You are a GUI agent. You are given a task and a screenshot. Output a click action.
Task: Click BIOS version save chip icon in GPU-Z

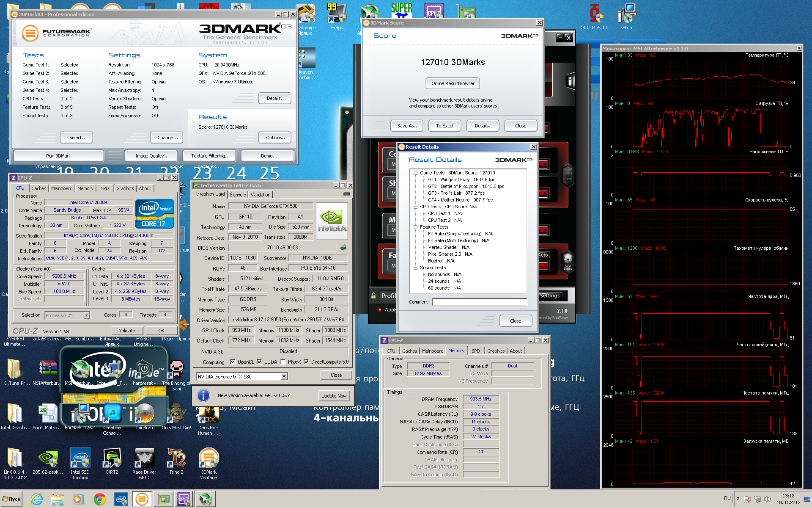[x=343, y=247]
